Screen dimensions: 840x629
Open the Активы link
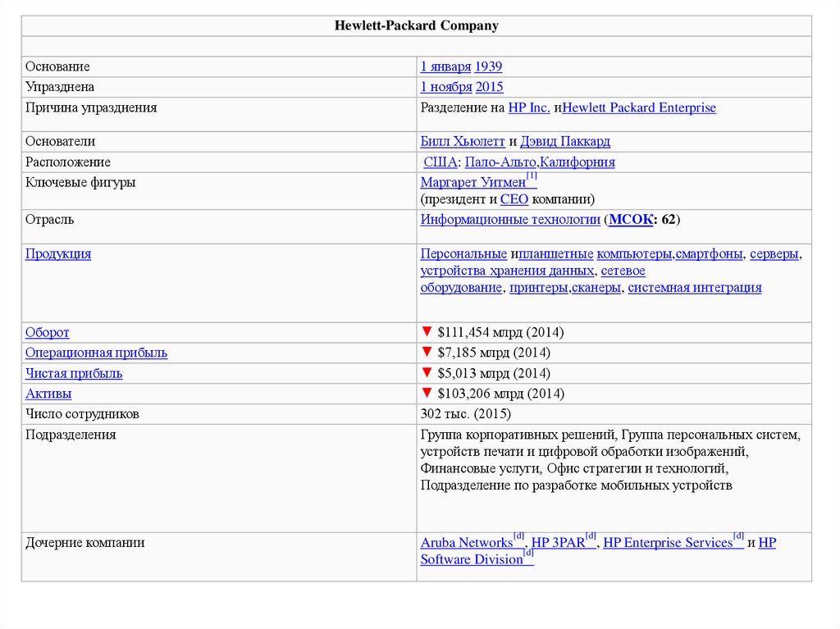tap(48, 394)
